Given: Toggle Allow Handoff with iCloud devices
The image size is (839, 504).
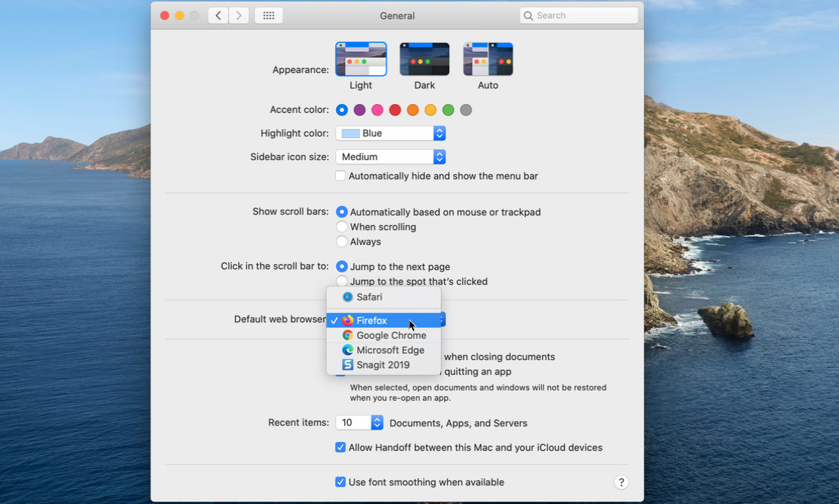Looking at the screenshot, I should click(x=340, y=447).
